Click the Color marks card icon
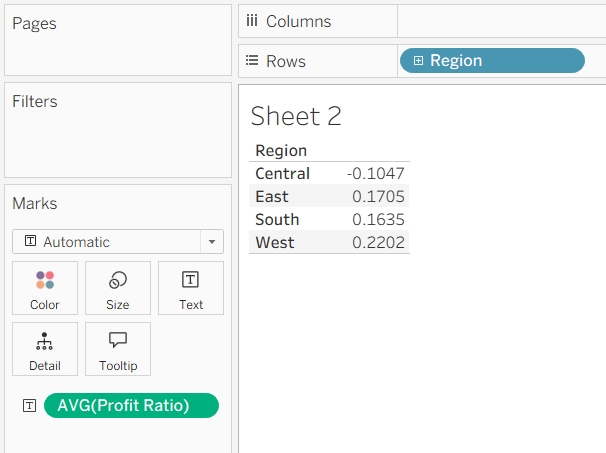Viewport: 606px width, 453px height. pos(45,280)
